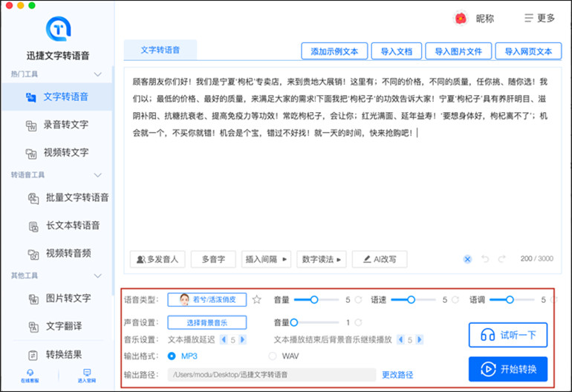Reset 音量 with the circle icon after 5
Screen dimensions: 572x392
pyautogui.click(x=358, y=300)
